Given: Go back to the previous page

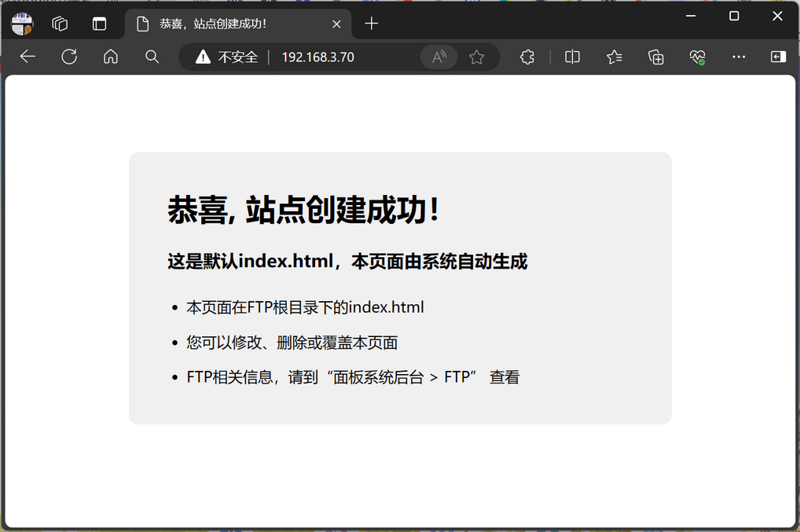Looking at the screenshot, I should click(x=28, y=57).
